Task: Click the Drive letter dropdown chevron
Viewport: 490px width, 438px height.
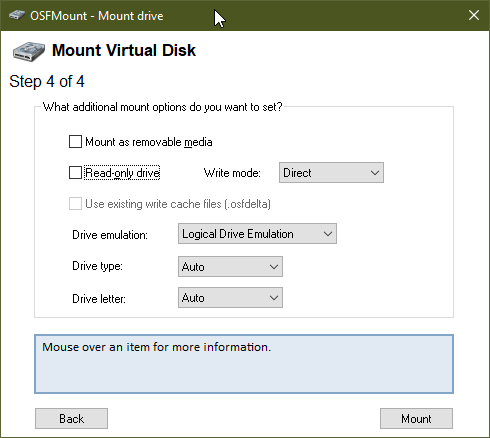Action: tap(274, 298)
